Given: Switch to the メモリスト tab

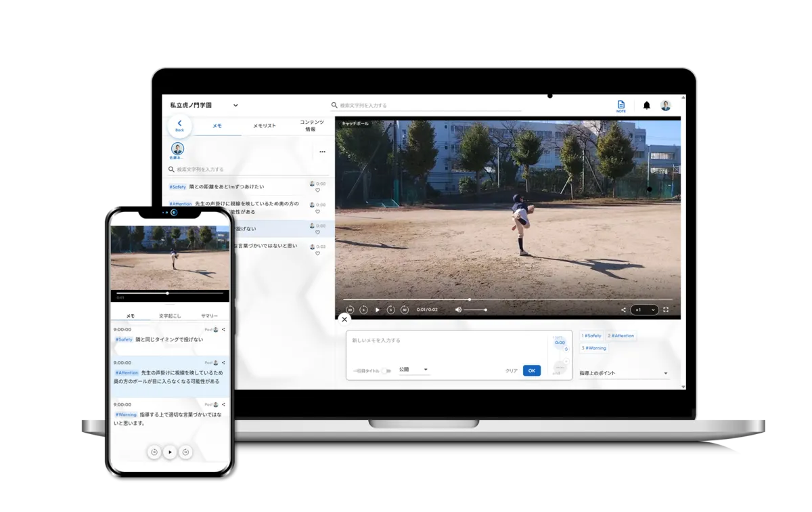Looking at the screenshot, I should pos(265,126).
